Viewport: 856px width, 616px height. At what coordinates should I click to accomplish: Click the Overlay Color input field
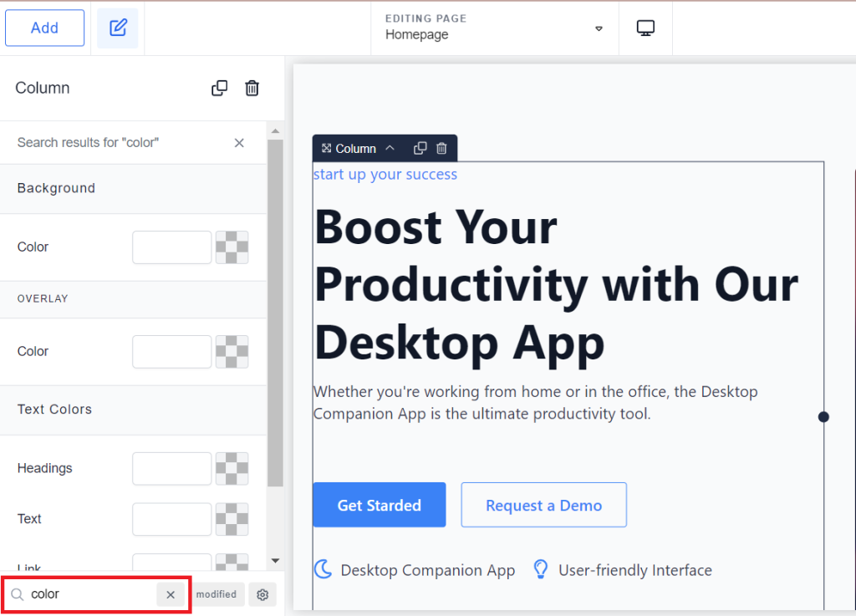point(172,352)
